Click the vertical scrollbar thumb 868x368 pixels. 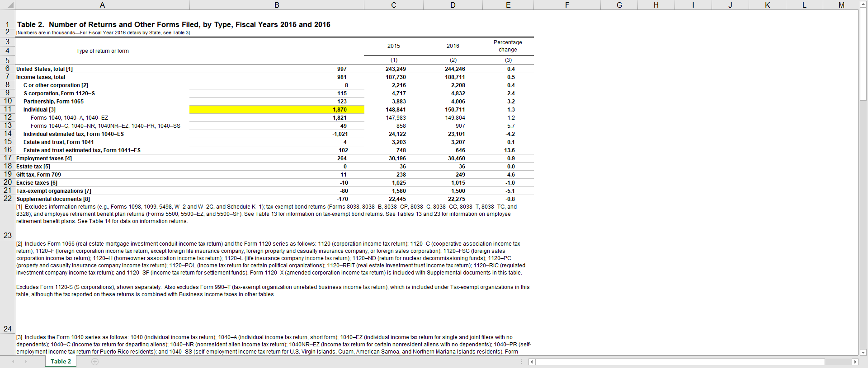tap(863, 54)
